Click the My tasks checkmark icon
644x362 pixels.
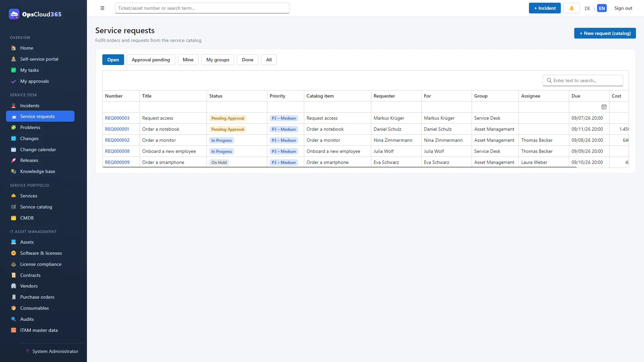[x=13, y=70]
